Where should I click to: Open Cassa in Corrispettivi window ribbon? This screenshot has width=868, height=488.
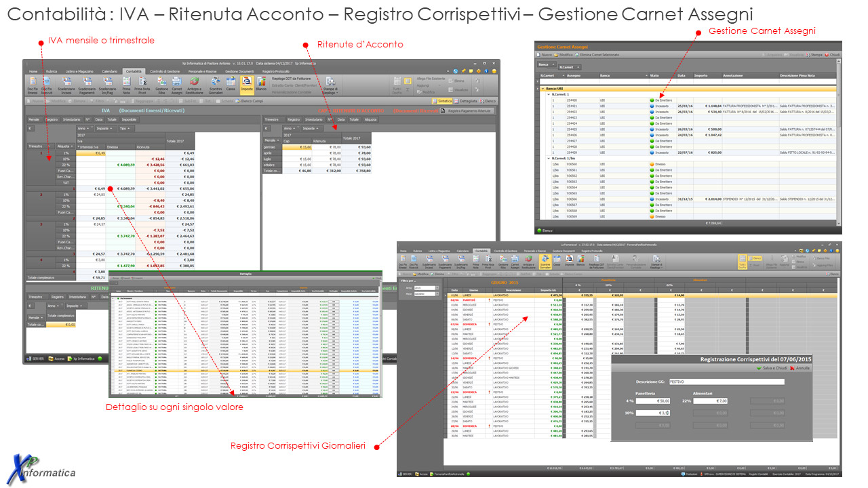tap(557, 260)
